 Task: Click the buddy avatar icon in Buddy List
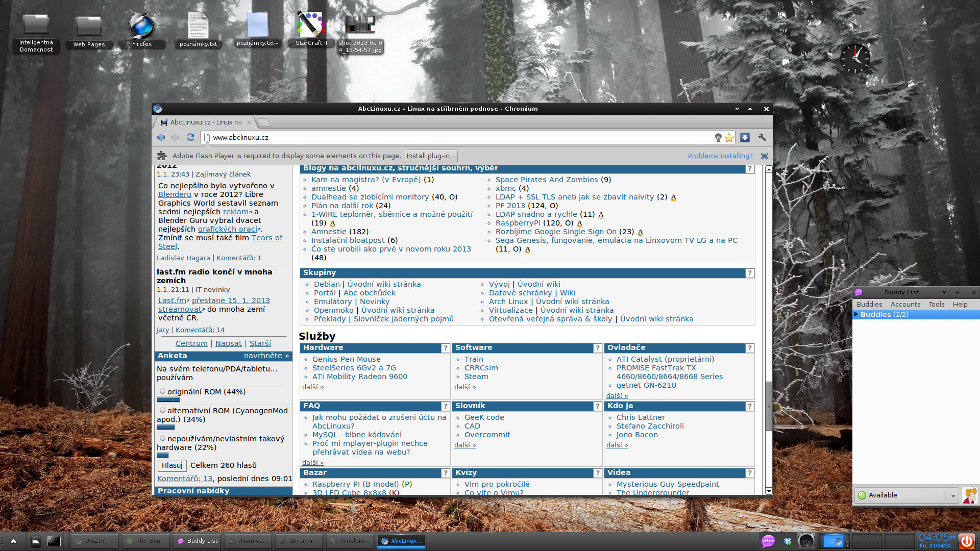click(x=969, y=495)
